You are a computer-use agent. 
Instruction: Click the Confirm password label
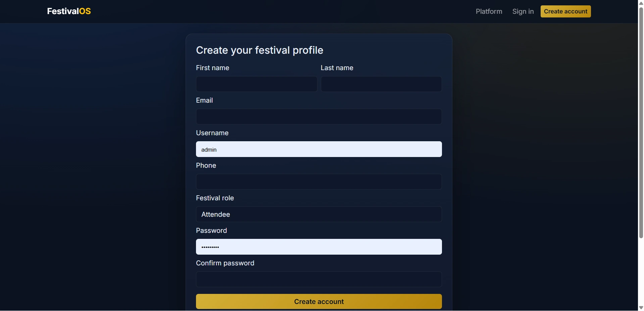(x=225, y=263)
